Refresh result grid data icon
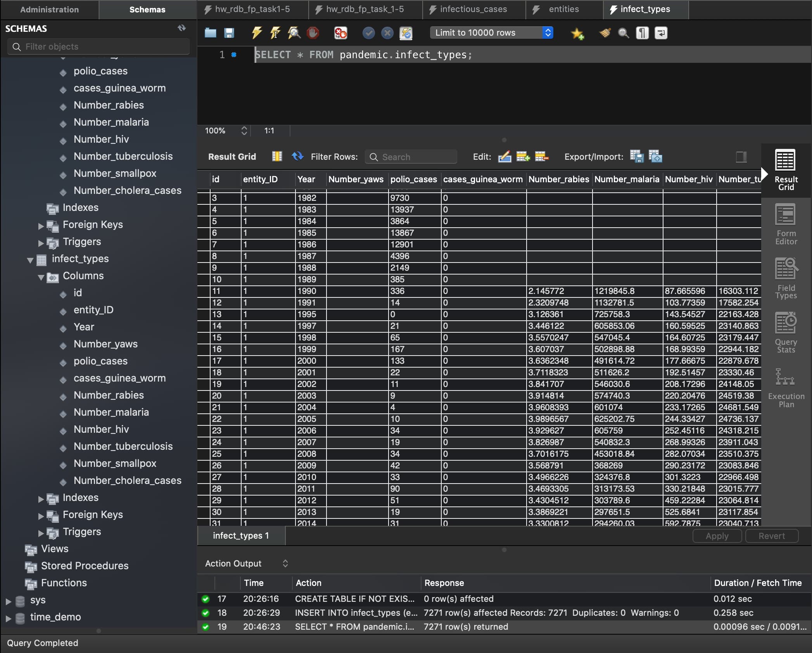The image size is (812, 653). 297,156
